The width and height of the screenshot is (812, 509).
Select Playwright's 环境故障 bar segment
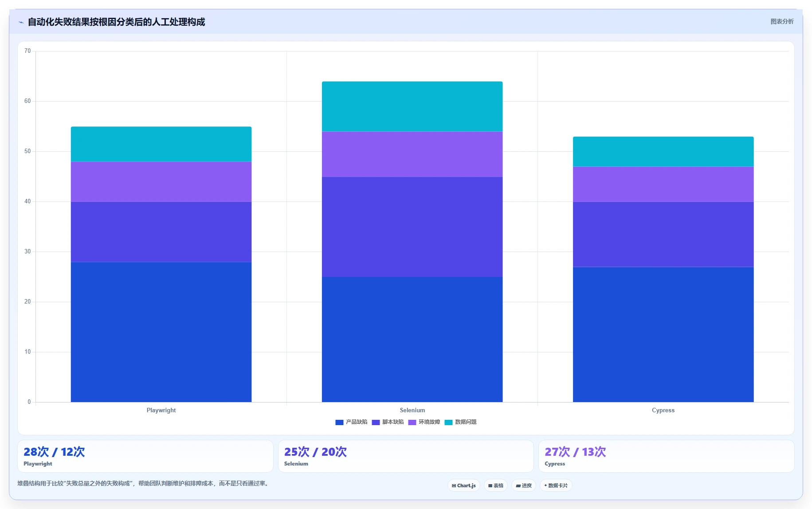point(161,182)
